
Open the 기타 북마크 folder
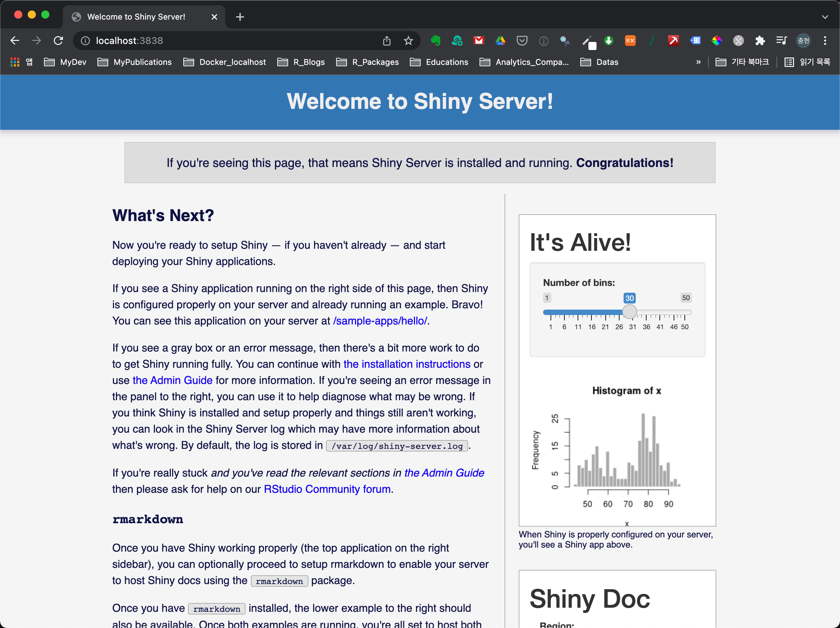tap(742, 62)
